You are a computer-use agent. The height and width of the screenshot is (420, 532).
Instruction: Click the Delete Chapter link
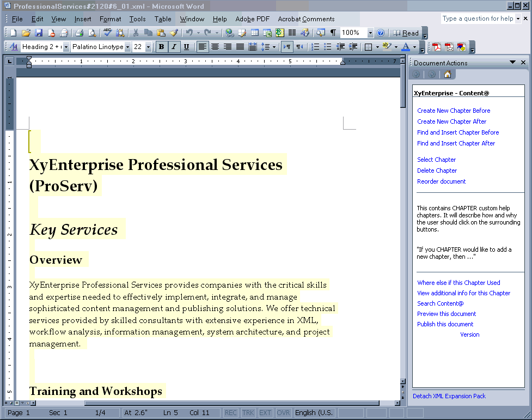point(437,171)
